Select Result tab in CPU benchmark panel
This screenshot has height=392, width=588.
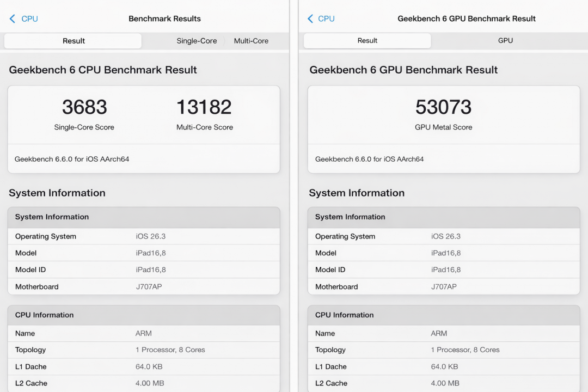tap(73, 41)
